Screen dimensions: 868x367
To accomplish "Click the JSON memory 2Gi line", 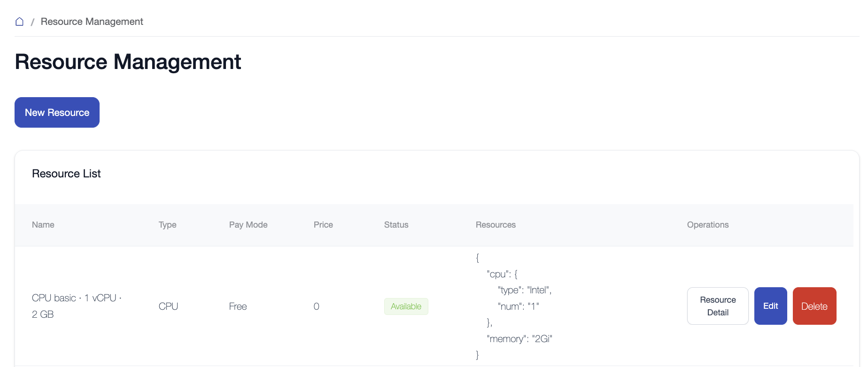I will point(519,339).
